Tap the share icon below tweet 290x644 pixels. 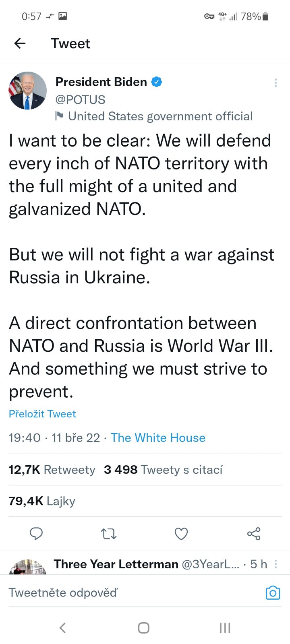click(254, 534)
